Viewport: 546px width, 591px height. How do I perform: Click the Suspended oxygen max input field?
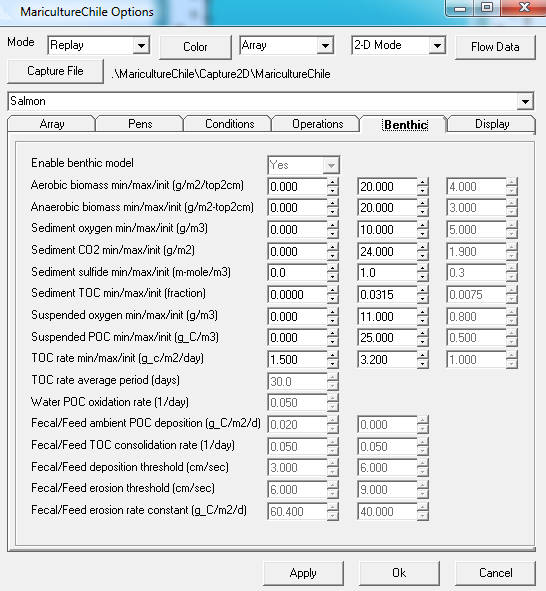point(387,316)
